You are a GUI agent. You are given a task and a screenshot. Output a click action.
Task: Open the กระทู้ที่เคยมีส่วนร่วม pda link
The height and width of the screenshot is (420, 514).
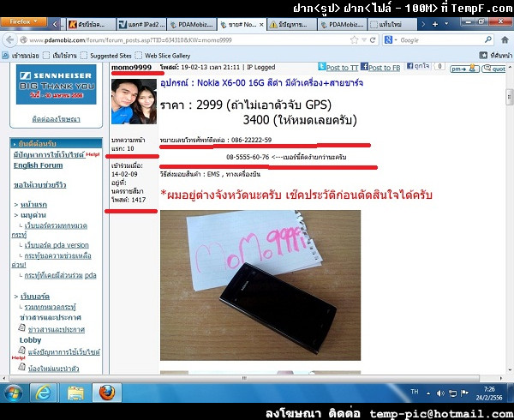pos(60,275)
